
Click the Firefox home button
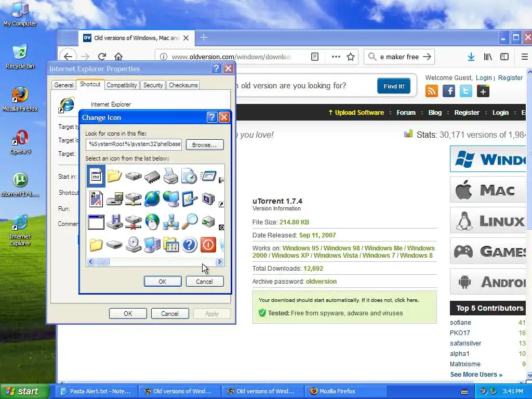click(x=118, y=57)
